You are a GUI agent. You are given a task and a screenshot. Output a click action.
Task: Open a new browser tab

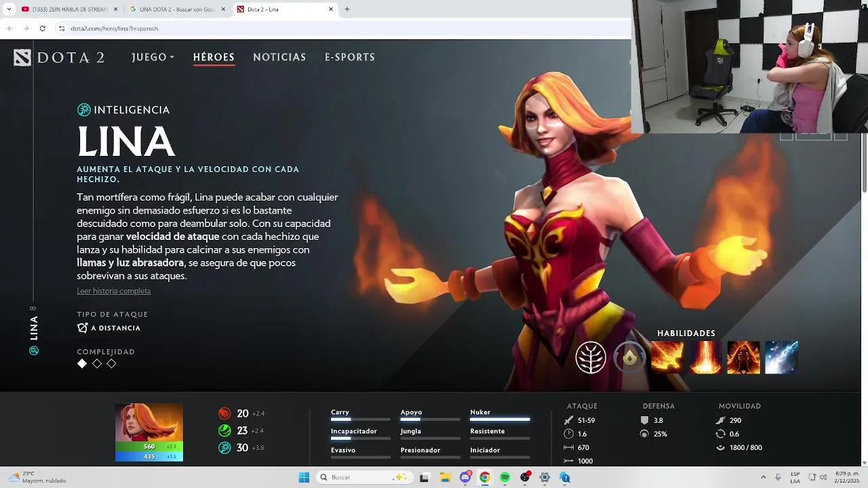click(347, 9)
